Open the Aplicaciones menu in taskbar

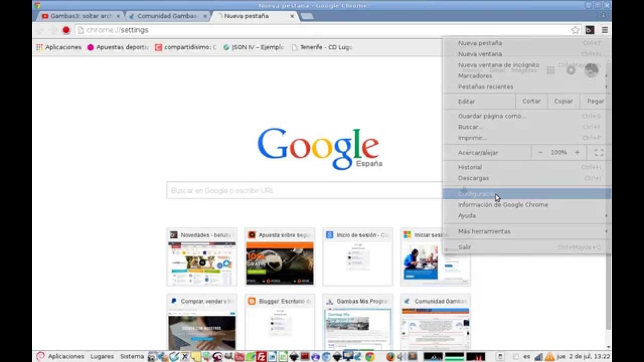(x=66, y=356)
